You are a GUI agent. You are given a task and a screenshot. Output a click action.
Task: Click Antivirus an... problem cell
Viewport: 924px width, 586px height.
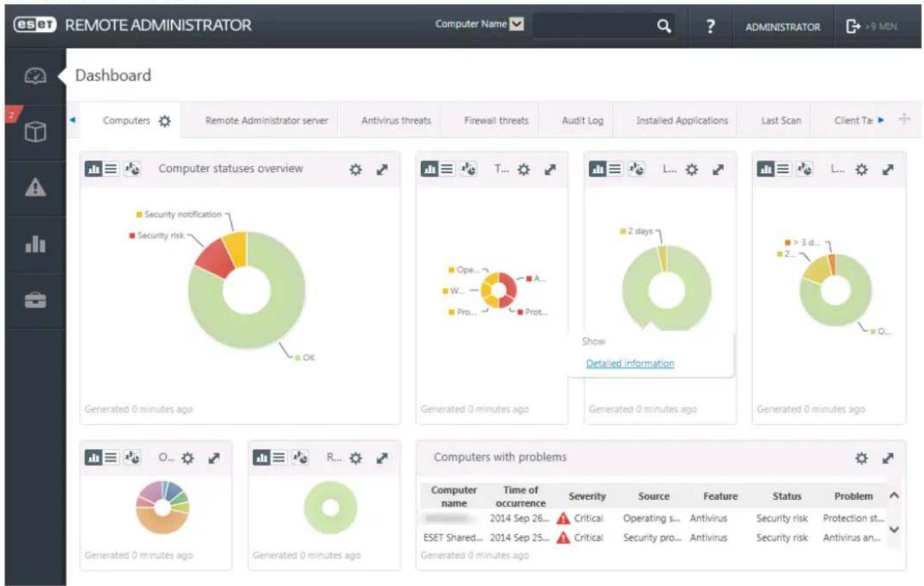point(852,538)
